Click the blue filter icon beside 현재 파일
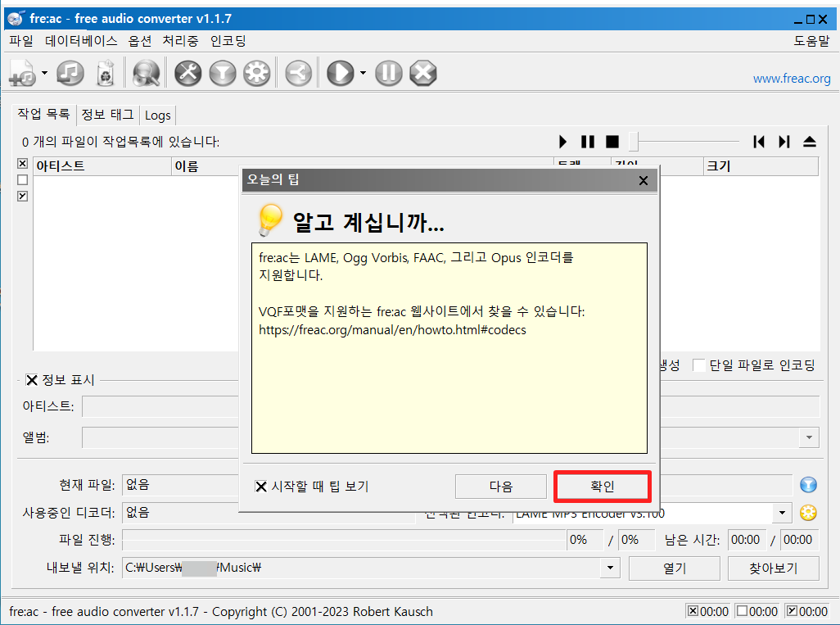Image resolution: width=840 pixels, height=625 pixels. (x=808, y=485)
